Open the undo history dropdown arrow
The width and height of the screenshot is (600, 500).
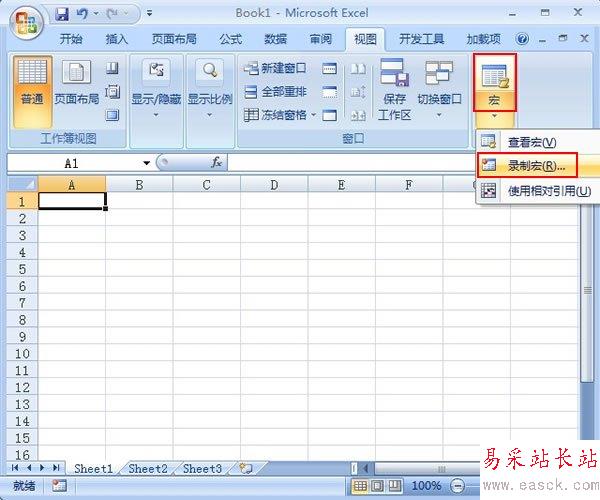[96, 14]
